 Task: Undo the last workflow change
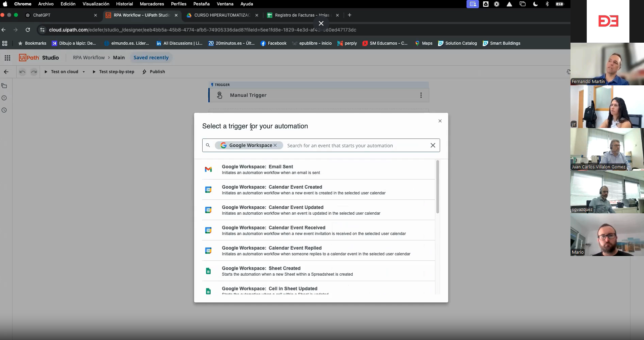[22, 72]
